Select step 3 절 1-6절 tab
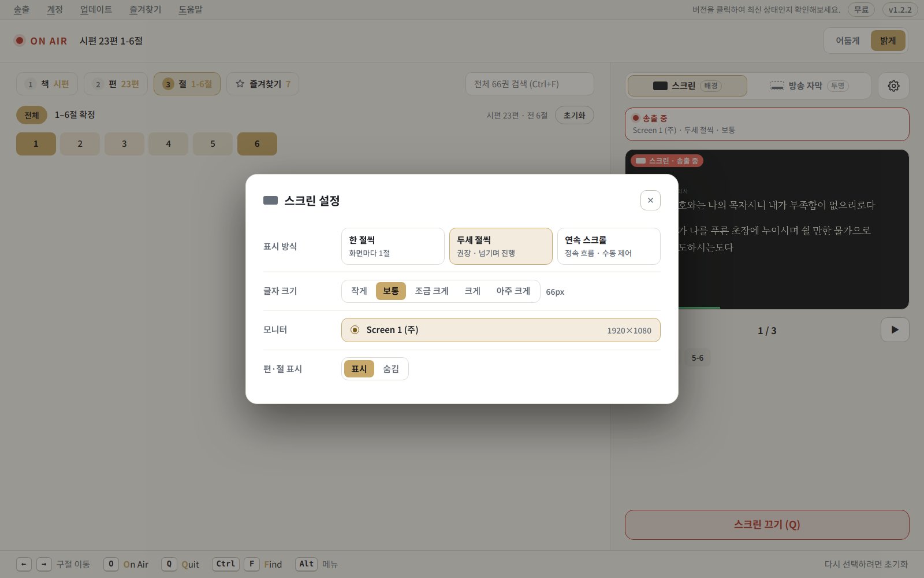924x578 pixels. click(187, 84)
